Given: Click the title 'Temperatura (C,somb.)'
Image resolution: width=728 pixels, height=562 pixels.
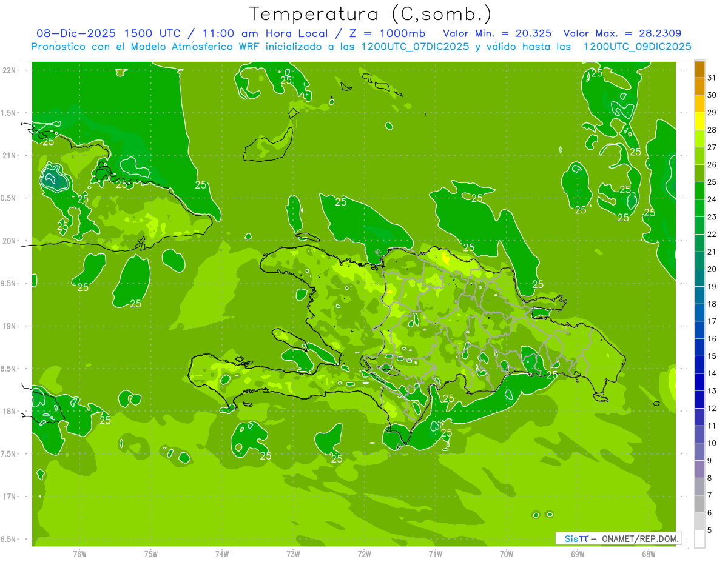Looking at the screenshot, I should pos(371,14).
